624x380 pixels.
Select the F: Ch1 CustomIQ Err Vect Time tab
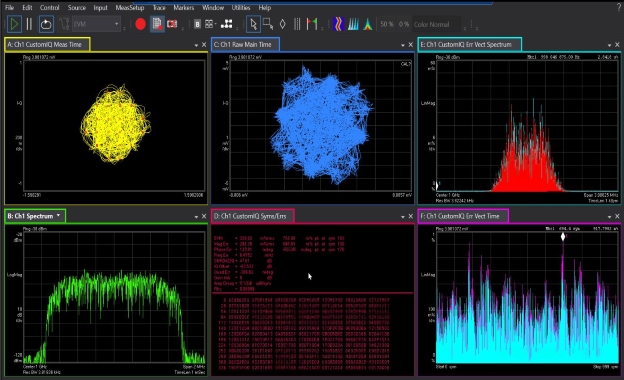(463, 216)
